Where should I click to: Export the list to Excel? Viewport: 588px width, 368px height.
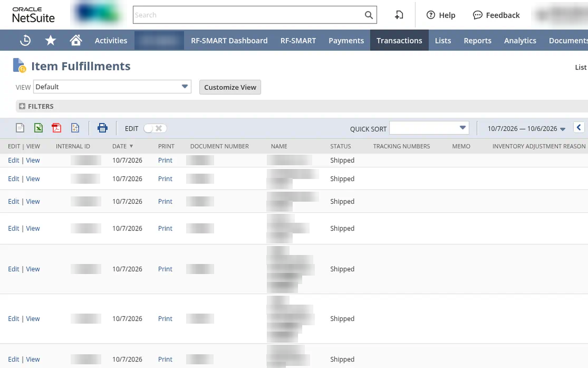[x=39, y=128]
